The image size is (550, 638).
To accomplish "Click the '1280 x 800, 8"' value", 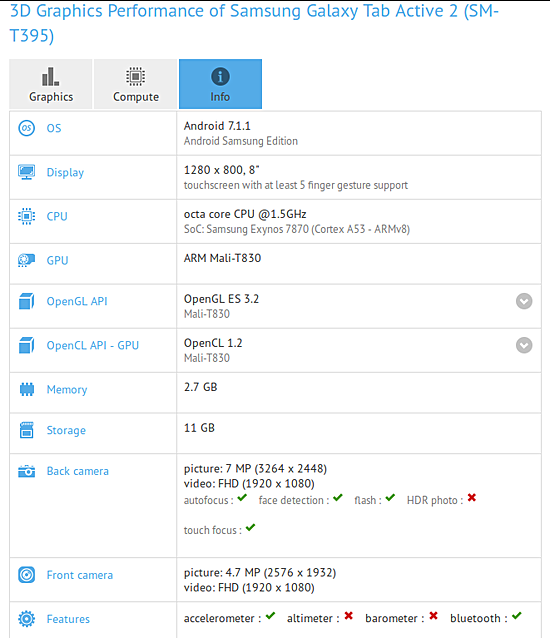I will (221, 170).
